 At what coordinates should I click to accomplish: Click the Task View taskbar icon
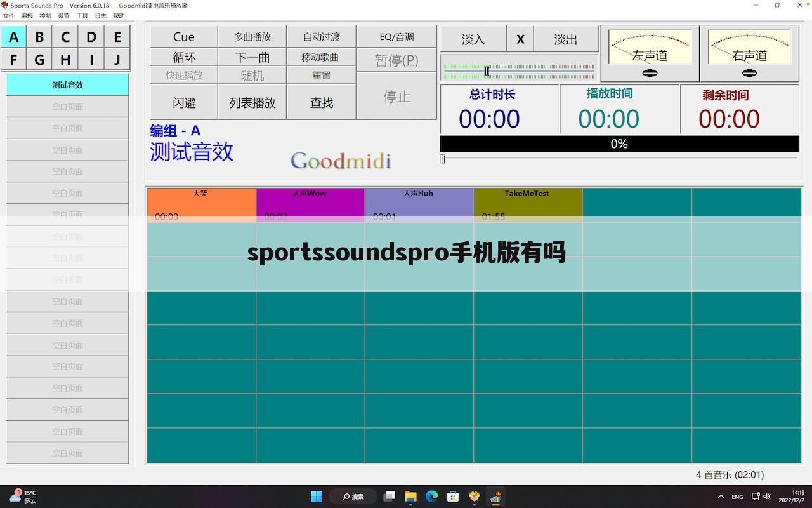coord(390,497)
